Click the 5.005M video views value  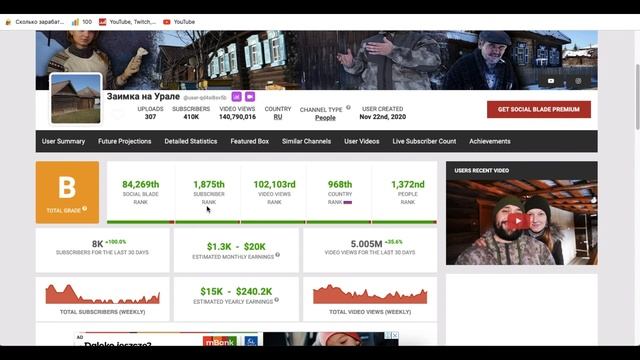[367, 244]
